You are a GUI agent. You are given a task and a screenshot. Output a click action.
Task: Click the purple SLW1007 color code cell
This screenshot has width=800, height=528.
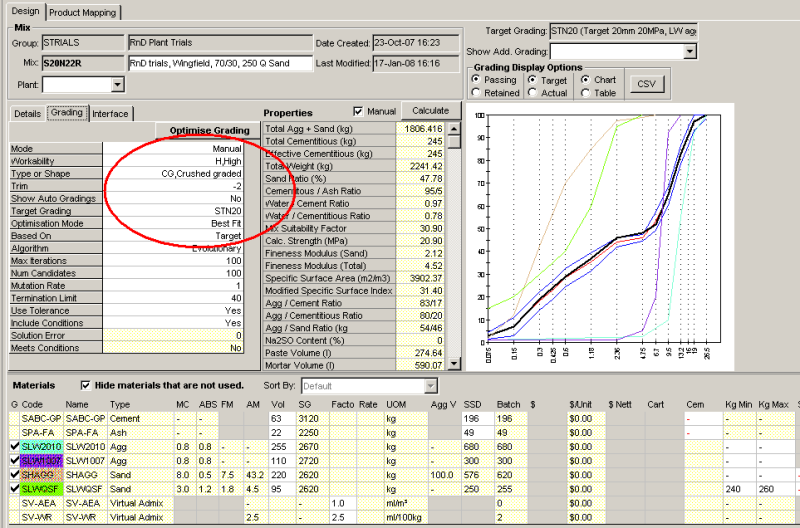click(x=42, y=460)
